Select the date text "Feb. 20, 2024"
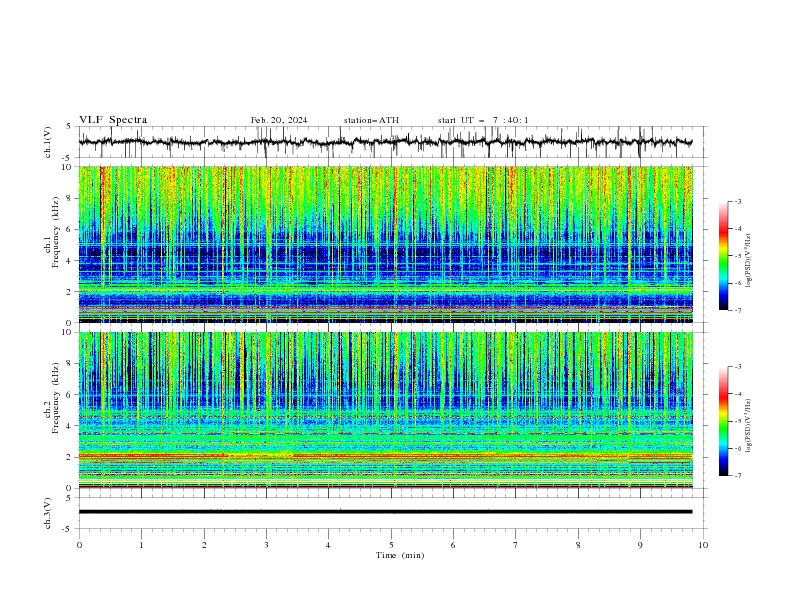Screen dimensions: 792x612 [x=279, y=120]
